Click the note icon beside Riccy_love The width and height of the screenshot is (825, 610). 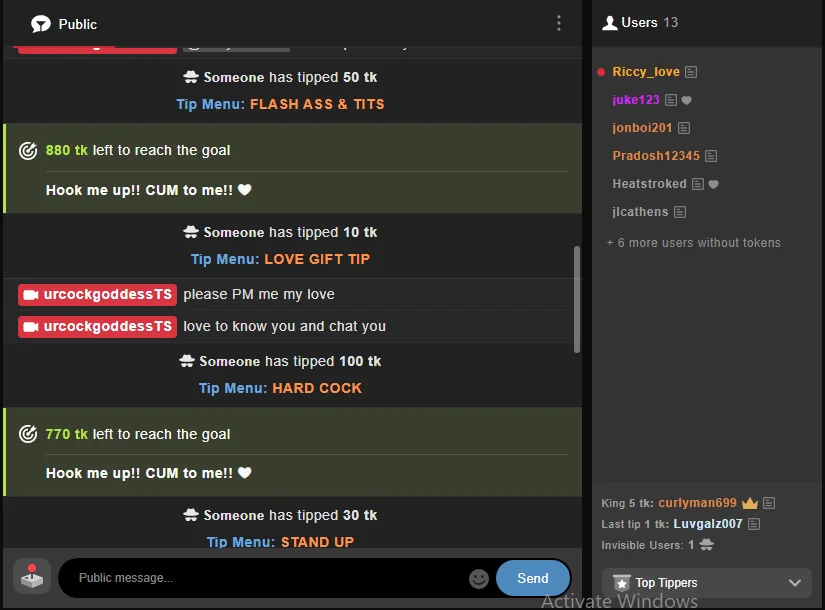(x=691, y=72)
